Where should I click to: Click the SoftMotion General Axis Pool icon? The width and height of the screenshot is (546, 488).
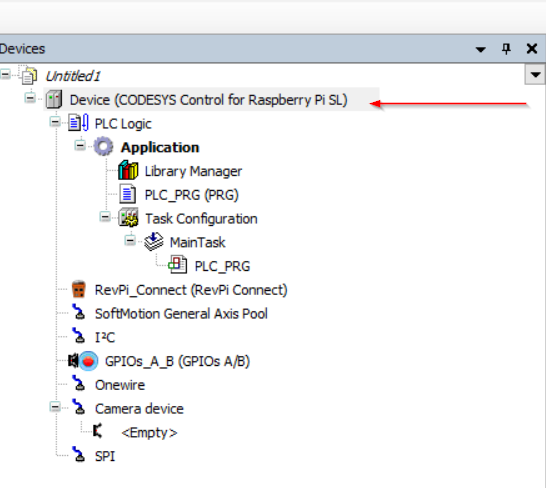[79, 312]
